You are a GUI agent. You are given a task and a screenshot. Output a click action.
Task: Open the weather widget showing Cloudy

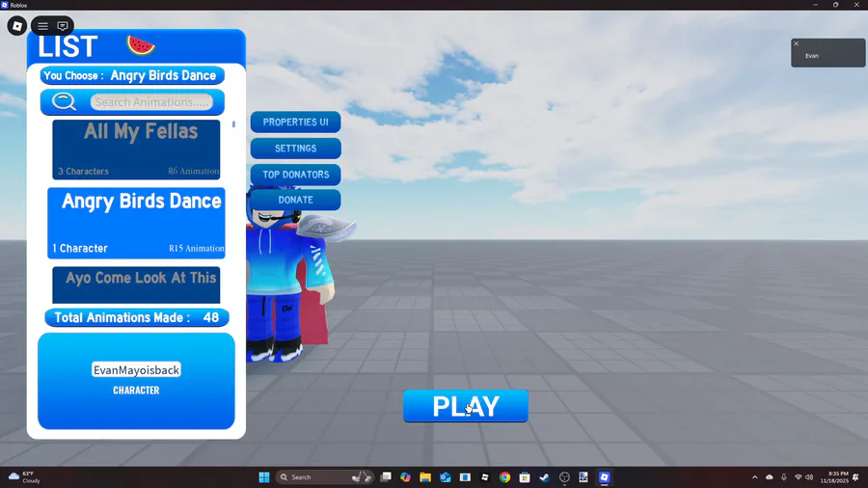pyautogui.click(x=23, y=477)
